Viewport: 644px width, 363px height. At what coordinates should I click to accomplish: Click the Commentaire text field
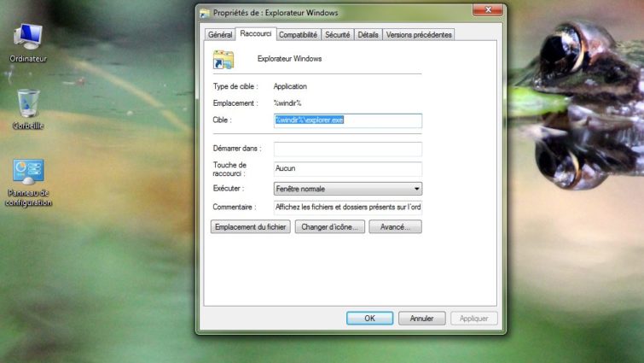tap(347, 208)
